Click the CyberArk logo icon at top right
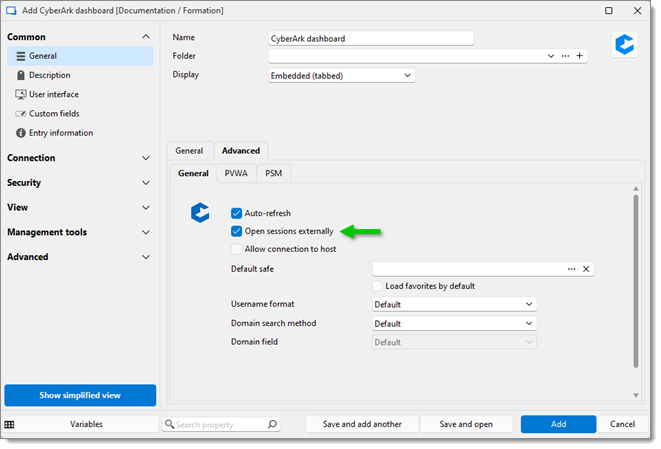 (625, 46)
